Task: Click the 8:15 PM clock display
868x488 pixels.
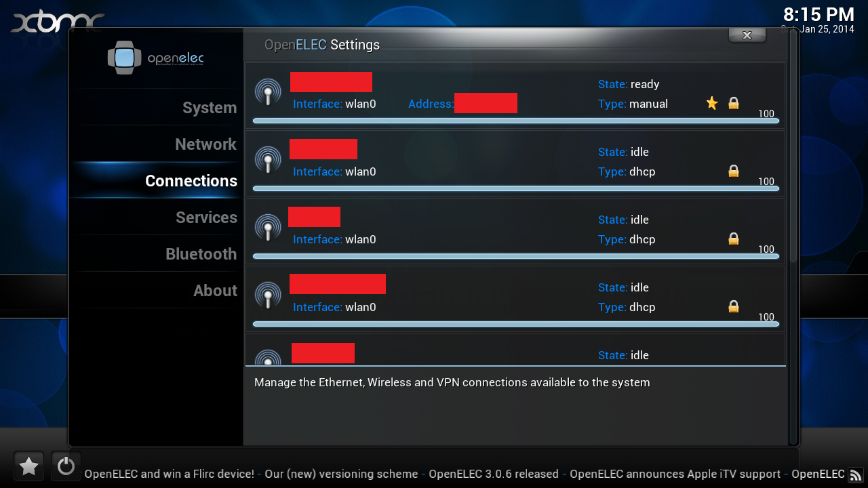Action: [818, 14]
